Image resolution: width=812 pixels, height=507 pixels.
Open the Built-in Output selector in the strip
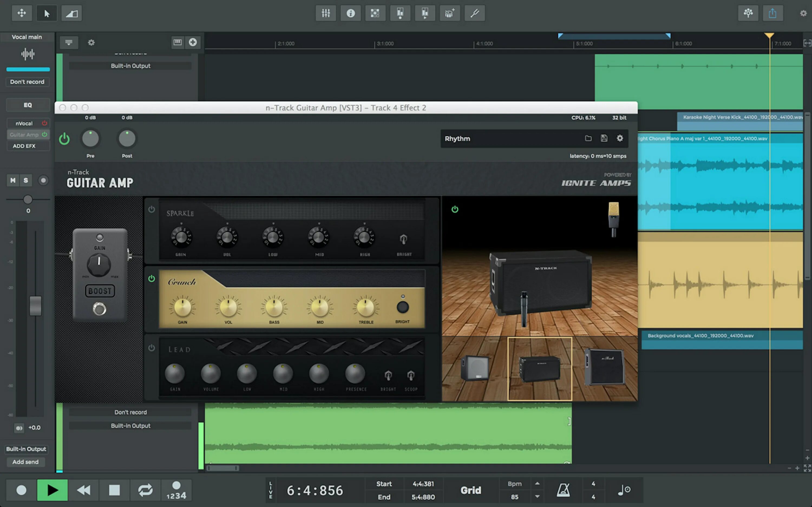(x=26, y=449)
